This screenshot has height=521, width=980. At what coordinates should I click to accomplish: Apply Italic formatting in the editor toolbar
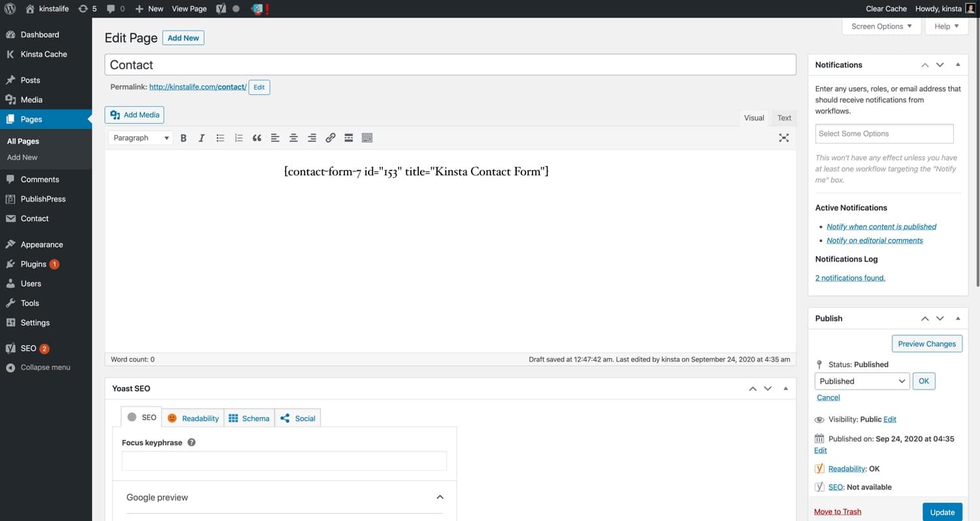[x=202, y=137]
